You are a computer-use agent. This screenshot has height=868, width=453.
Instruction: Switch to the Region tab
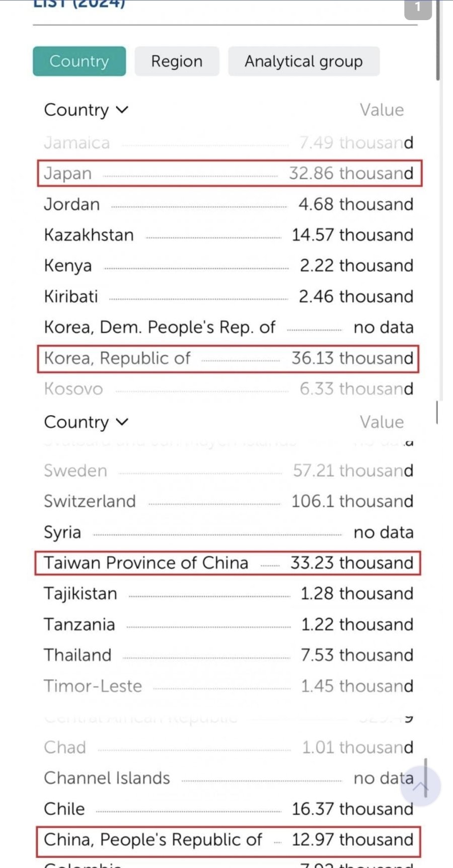(x=177, y=61)
